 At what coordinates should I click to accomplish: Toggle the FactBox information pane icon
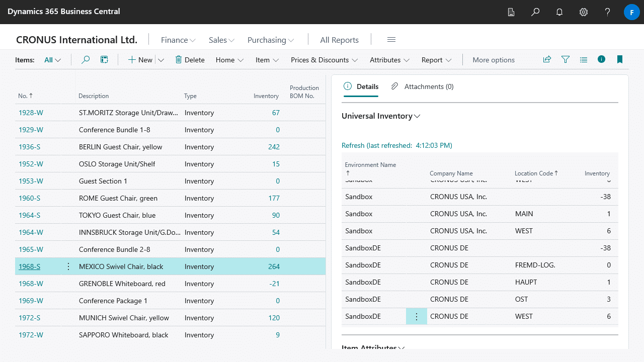tap(601, 59)
